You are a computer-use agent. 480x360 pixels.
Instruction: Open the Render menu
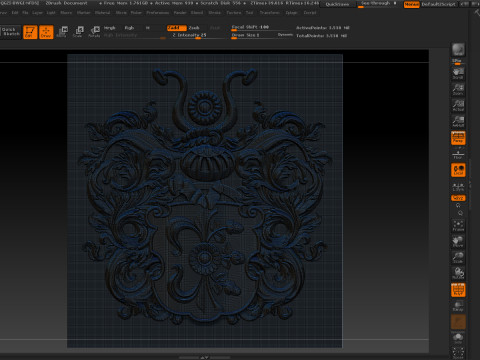180,13
